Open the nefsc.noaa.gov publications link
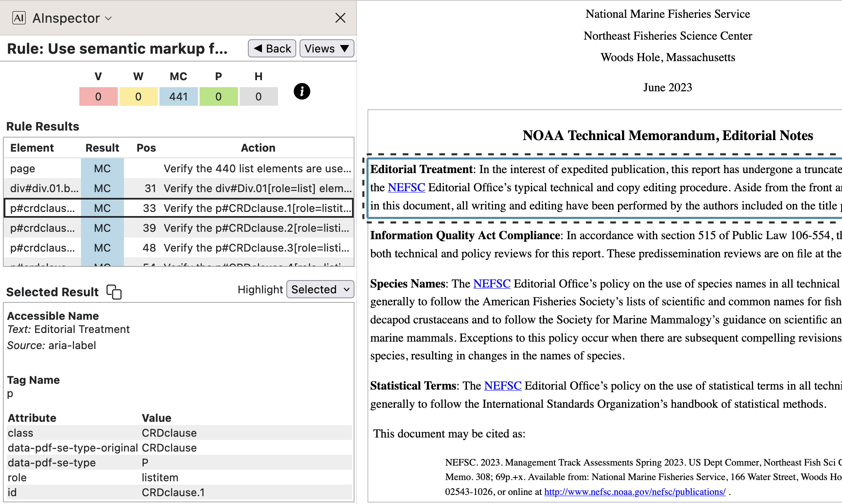Viewport: 842px width, 504px height. [635, 492]
